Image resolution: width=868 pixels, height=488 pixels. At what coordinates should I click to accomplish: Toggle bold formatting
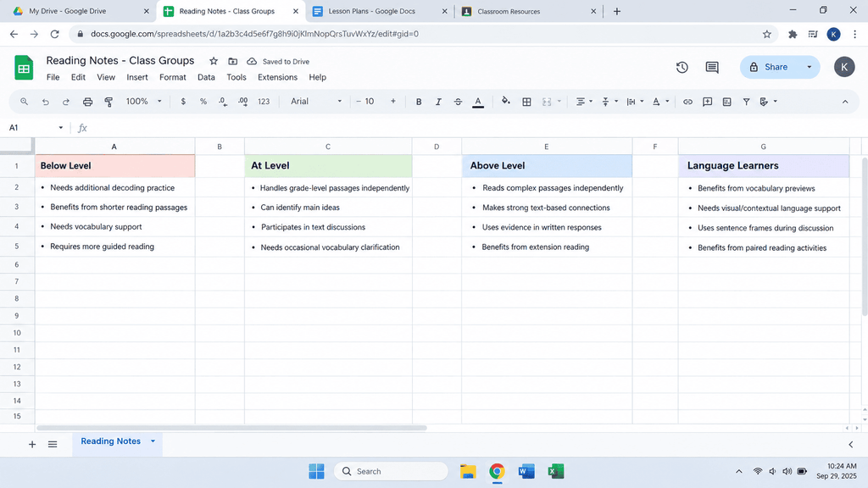[419, 102]
